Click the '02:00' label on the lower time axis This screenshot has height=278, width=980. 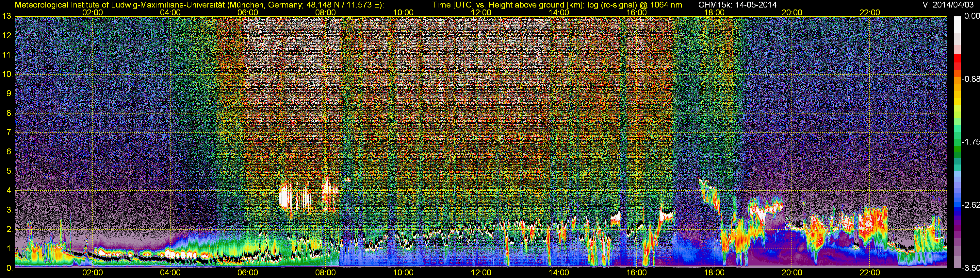92,273
